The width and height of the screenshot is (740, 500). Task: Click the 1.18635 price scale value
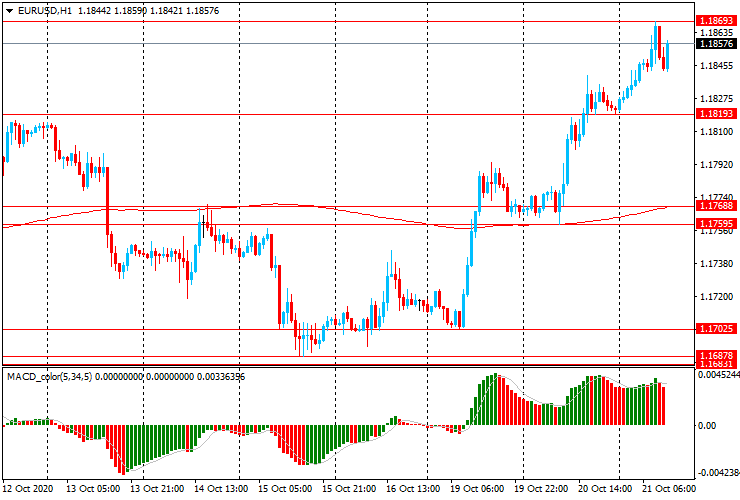717,33
